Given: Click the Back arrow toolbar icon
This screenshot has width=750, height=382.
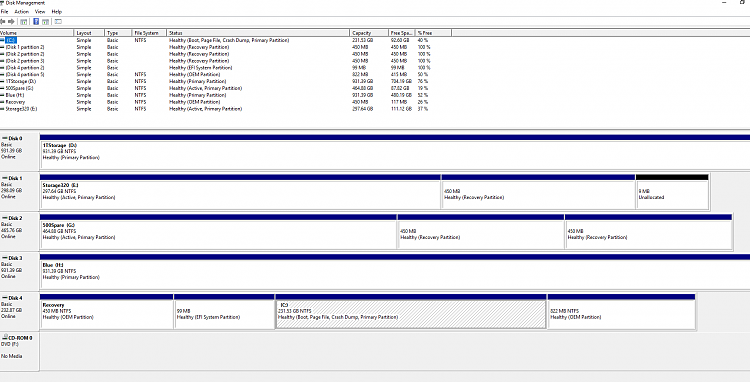Looking at the screenshot, I should click(x=3, y=22).
